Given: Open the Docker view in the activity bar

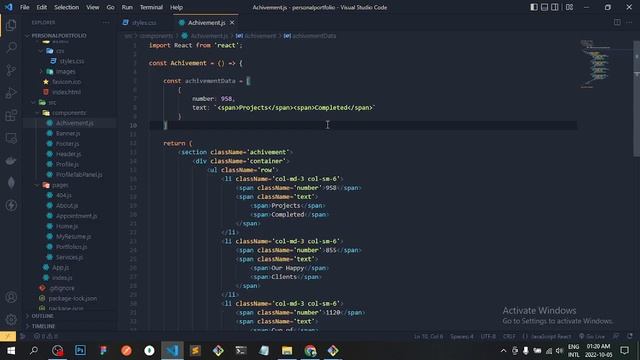Looking at the screenshot, I should pyautogui.click(x=11, y=160).
